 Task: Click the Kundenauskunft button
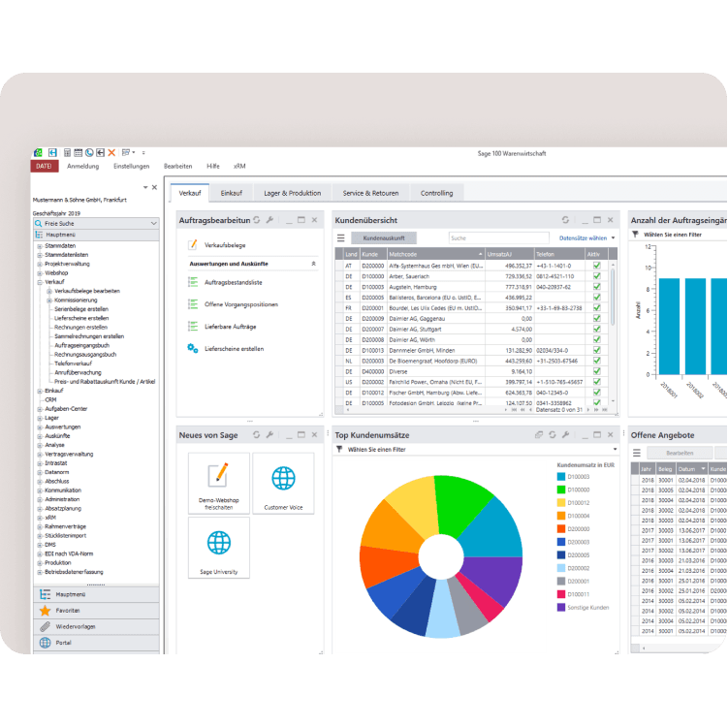point(383,237)
